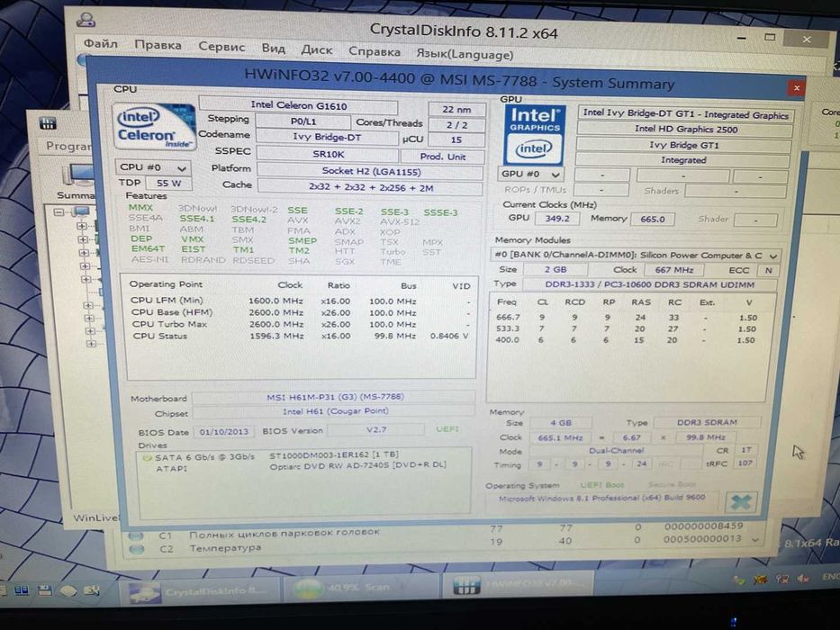Click the HWiNFO main window title icon
The image size is (840, 630).
pyautogui.click(x=48, y=124)
